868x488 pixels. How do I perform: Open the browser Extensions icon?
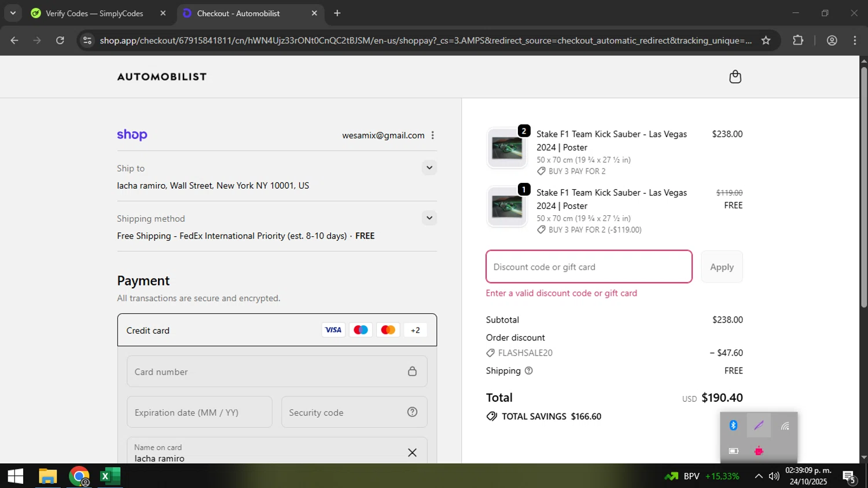pyautogui.click(x=798, y=40)
